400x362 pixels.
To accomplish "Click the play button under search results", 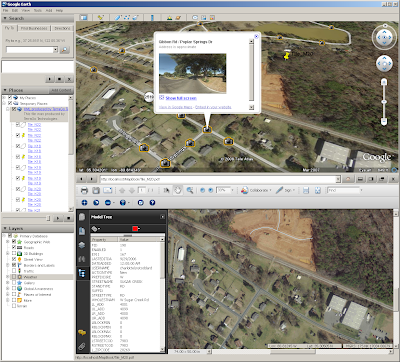I will tap(49, 79).
